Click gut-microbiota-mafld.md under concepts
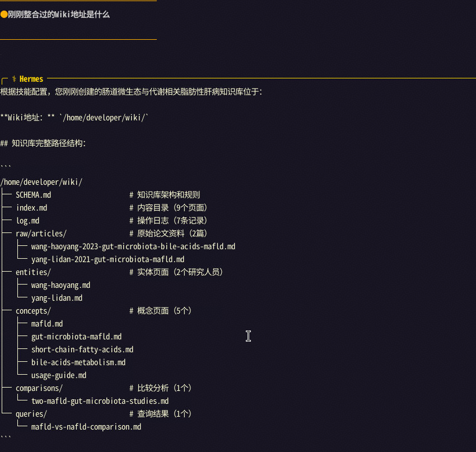The width and height of the screenshot is (476, 452). (77, 337)
